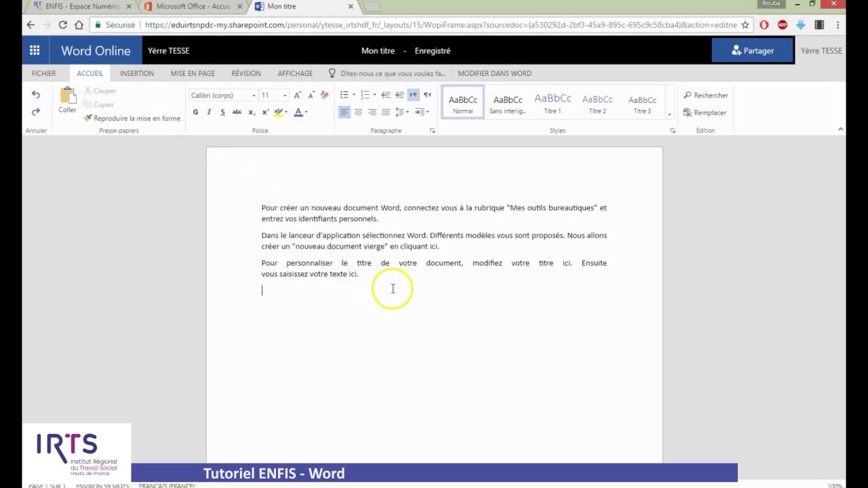Shrink font size with smaller A icon
Image resolution: width=868 pixels, height=488 pixels.
[x=311, y=95]
